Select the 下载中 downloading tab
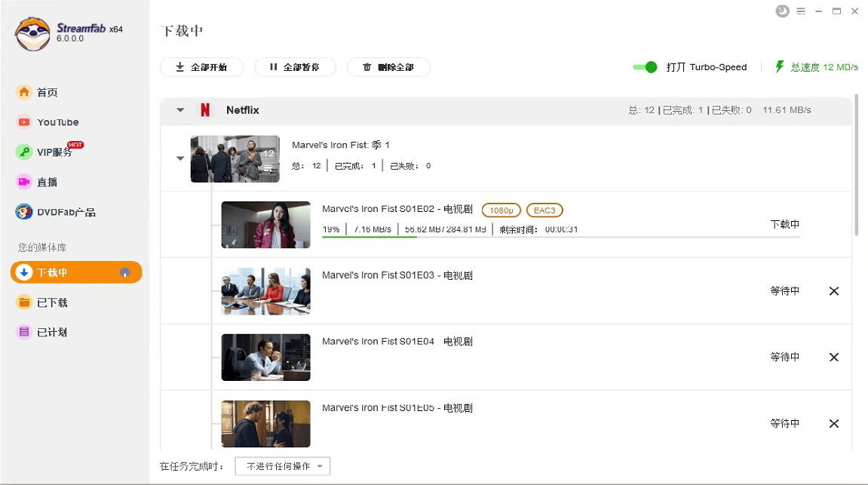This screenshot has height=485, width=868. (76, 272)
